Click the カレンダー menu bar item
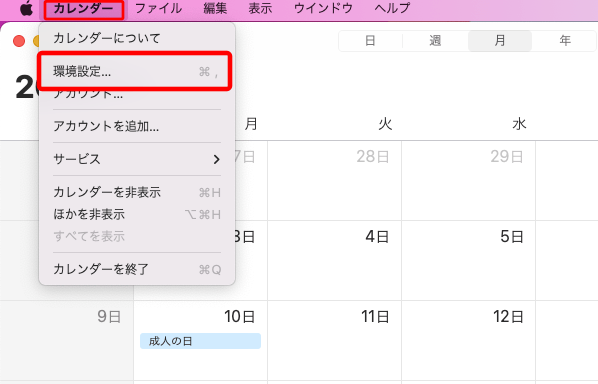 84,8
